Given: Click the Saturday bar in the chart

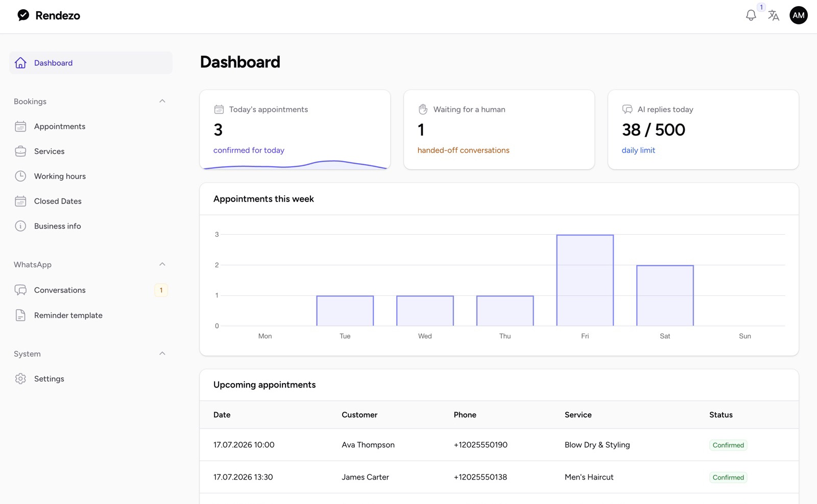Looking at the screenshot, I should [665, 295].
